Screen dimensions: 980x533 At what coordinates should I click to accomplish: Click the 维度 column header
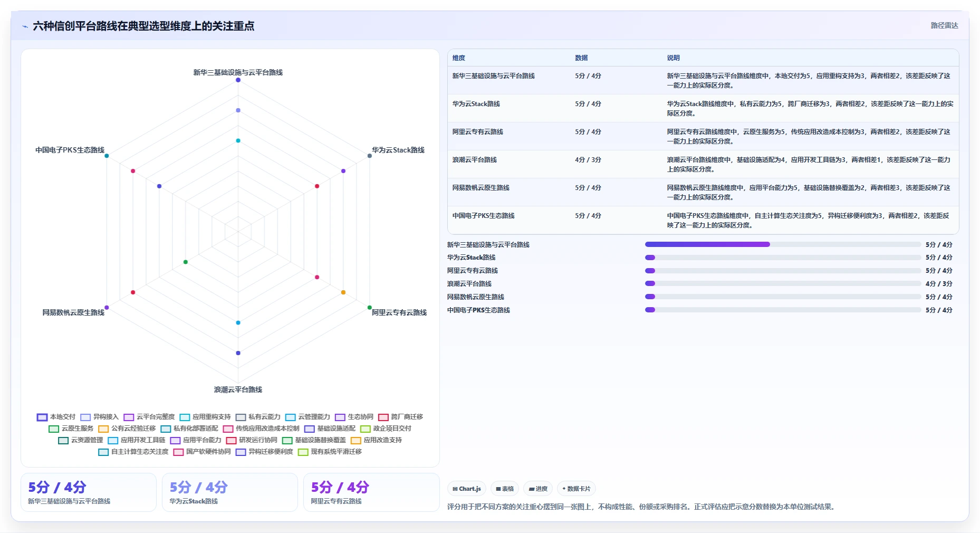point(458,58)
